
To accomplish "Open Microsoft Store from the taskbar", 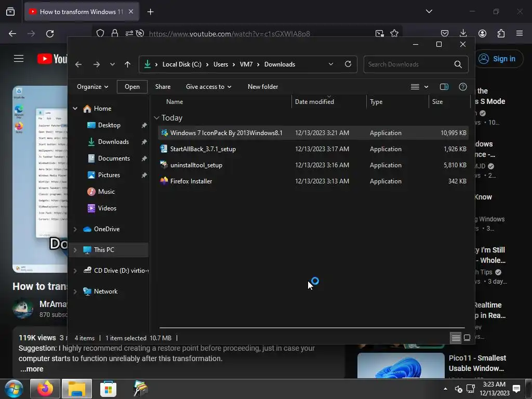I will click(108, 389).
